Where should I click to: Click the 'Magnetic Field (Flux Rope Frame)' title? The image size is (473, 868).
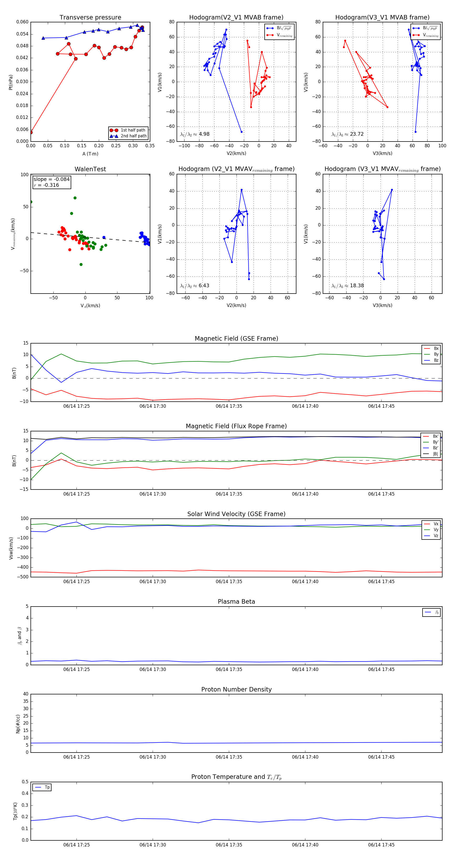click(x=236, y=426)
